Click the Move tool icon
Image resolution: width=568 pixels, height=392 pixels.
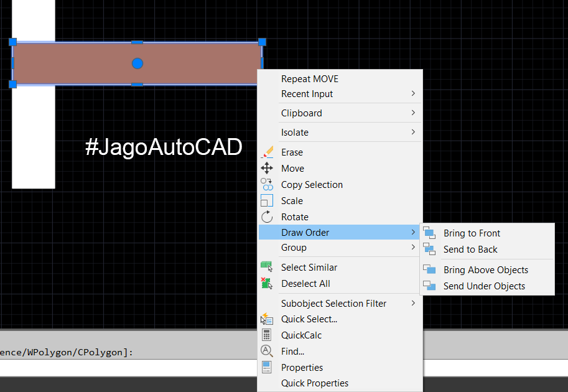pos(267,168)
